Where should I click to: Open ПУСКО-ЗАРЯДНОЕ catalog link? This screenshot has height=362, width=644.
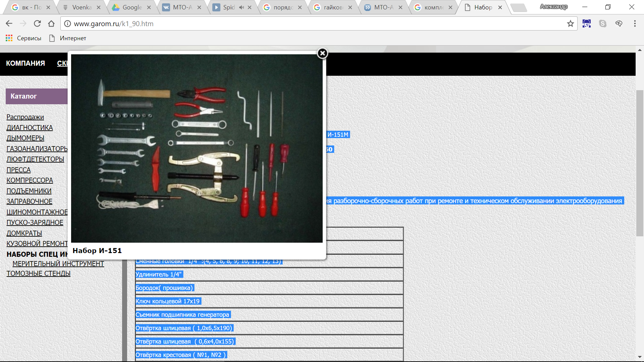[35, 223]
